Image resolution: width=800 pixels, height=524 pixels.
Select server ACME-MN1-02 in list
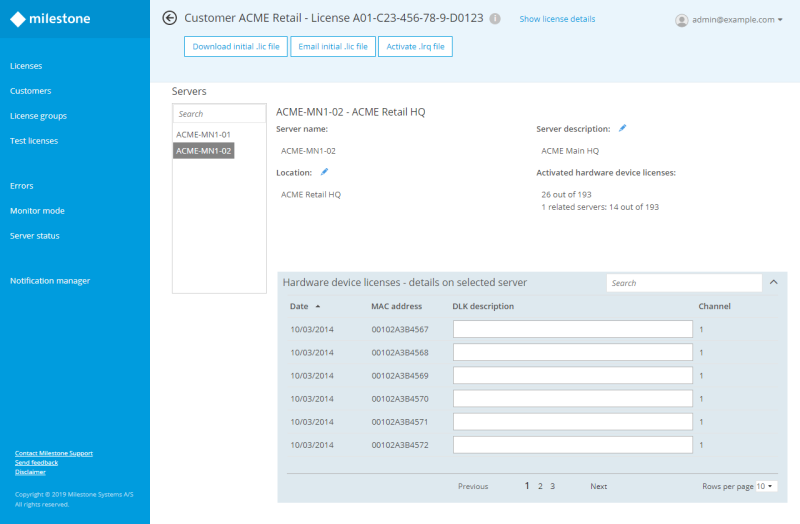point(204,151)
